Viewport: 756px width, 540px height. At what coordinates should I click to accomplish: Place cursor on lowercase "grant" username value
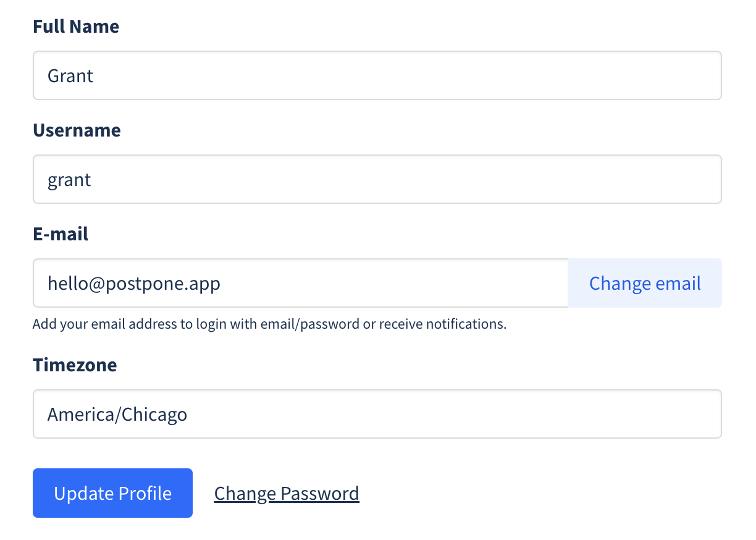click(69, 180)
